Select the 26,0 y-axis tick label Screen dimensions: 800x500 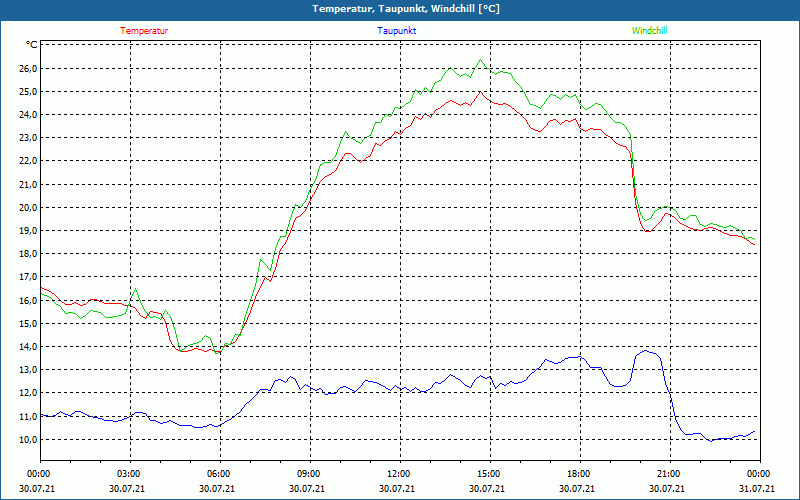pos(27,69)
